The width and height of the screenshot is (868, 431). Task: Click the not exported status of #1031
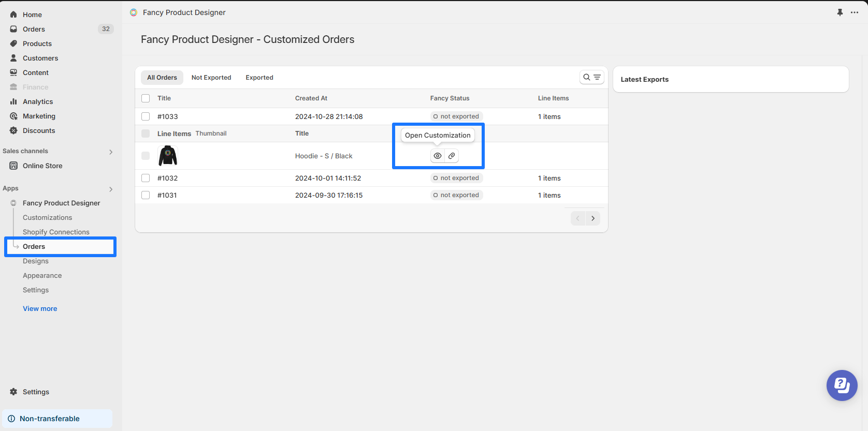pos(456,195)
